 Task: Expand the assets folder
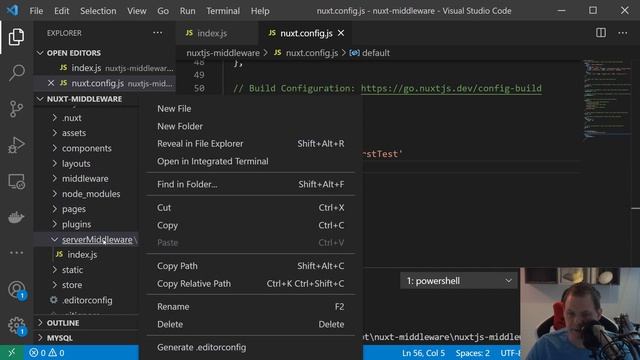click(74, 133)
